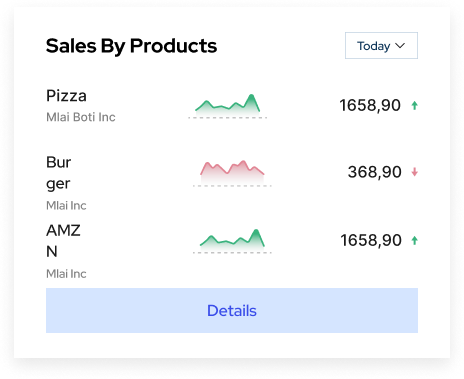Click the green up arrow next to Pizza
The height and width of the screenshot is (379, 464).
click(414, 105)
